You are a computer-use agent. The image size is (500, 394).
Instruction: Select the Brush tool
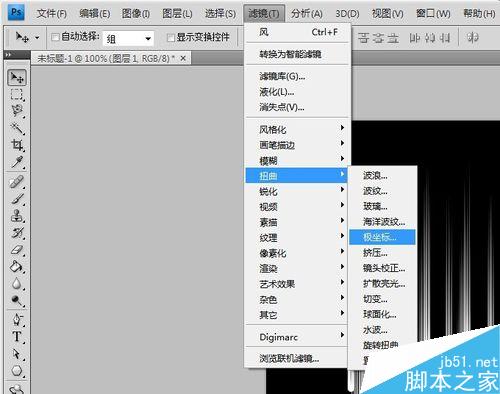click(17, 199)
